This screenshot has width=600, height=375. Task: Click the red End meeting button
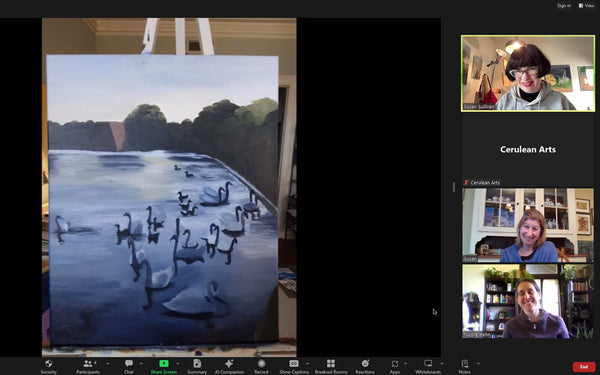point(584,367)
